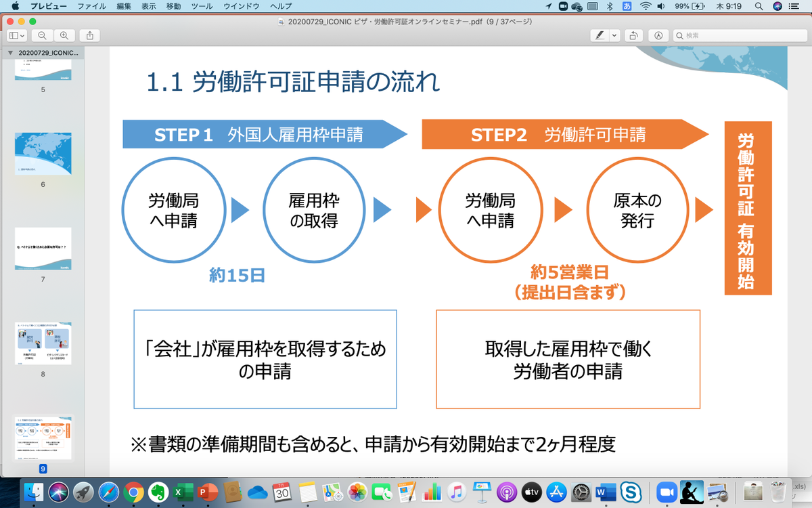Open the 編集 menu
The height and width of the screenshot is (508, 812).
(x=124, y=6)
